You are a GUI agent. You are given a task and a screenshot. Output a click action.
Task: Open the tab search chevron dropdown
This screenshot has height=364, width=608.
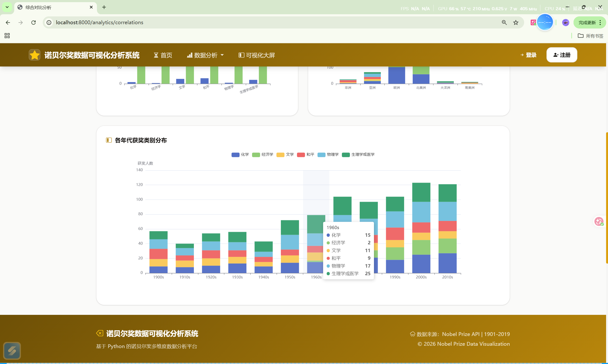coord(7,7)
